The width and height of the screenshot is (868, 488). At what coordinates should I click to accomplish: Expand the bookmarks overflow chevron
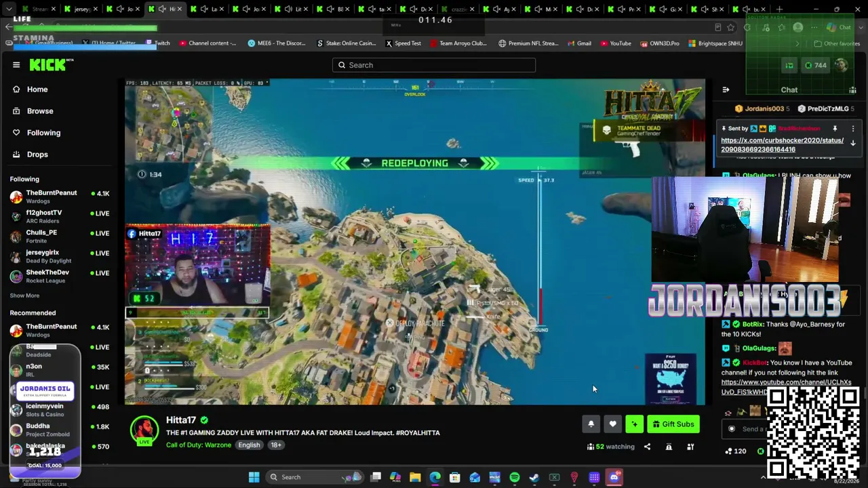(797, 43)
